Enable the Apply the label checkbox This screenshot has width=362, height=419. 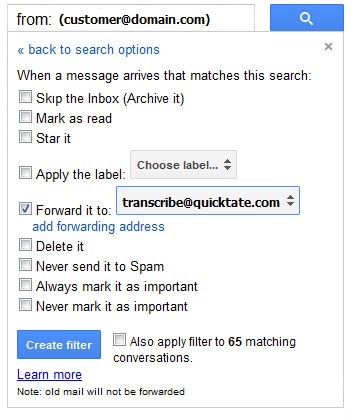tap(25, 173)
